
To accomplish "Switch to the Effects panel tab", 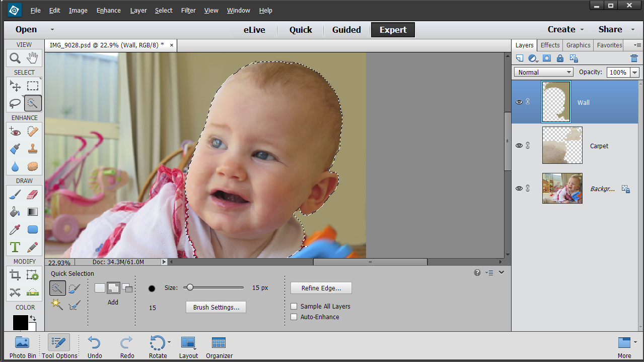I will pos(550,45).
